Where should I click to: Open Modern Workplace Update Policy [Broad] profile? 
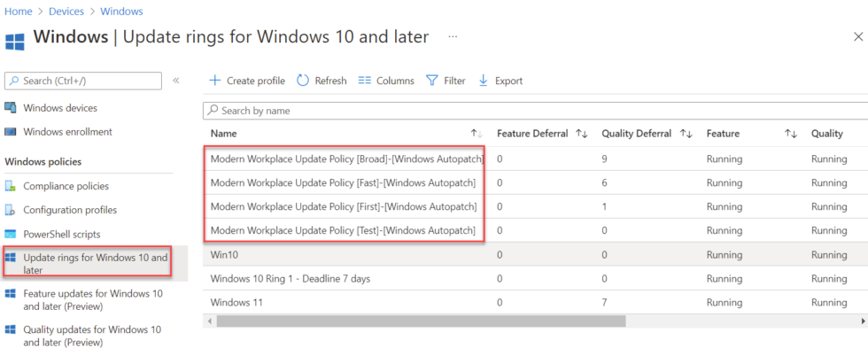click(x=347, y=159)
